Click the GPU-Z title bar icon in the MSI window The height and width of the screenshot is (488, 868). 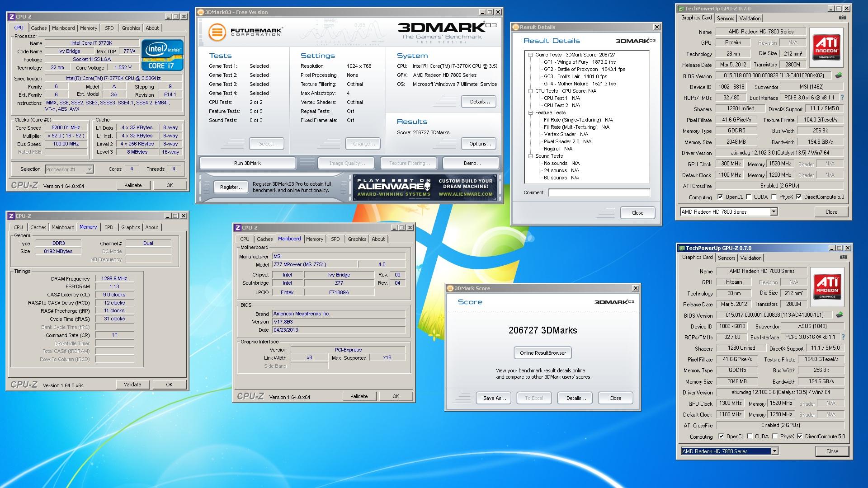click(681, 9)
